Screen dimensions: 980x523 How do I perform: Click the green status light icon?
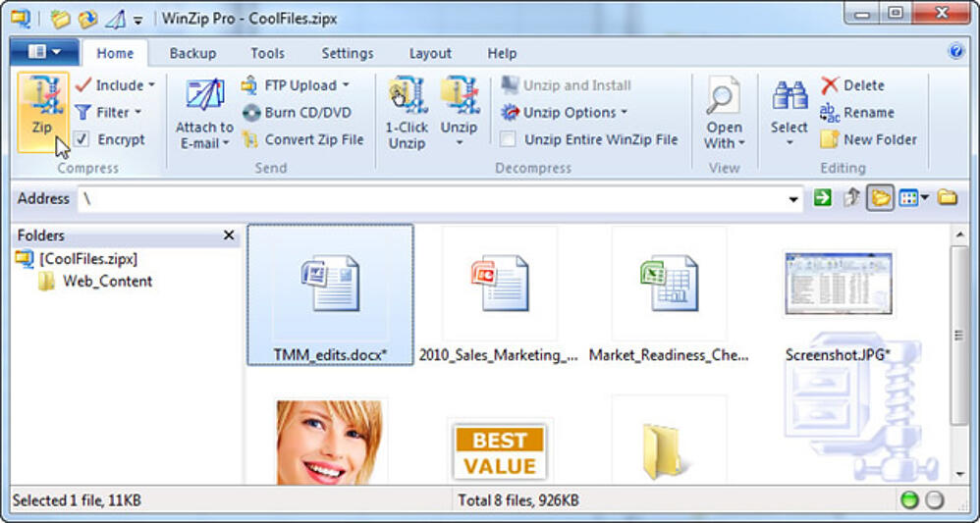[910, 500]
